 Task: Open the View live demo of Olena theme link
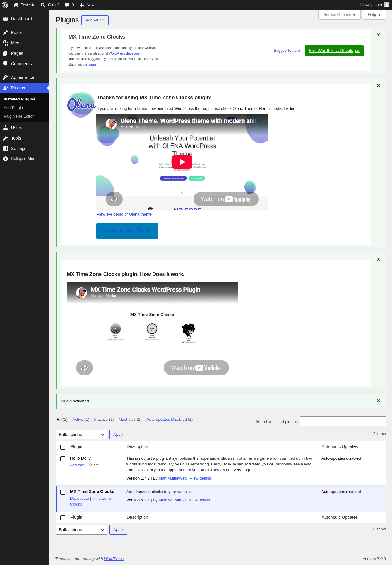[124, 214]
